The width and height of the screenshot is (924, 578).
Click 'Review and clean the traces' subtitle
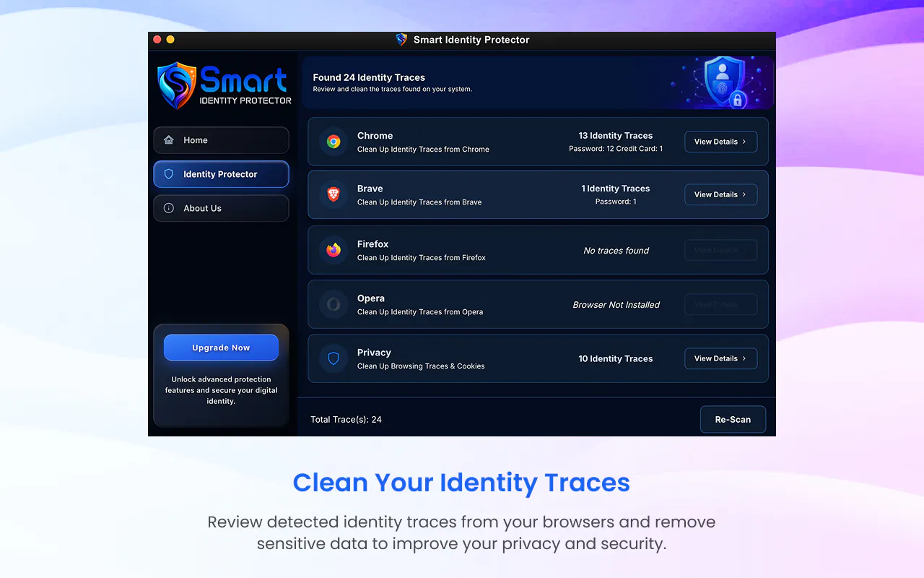click(x=392, y=90)
